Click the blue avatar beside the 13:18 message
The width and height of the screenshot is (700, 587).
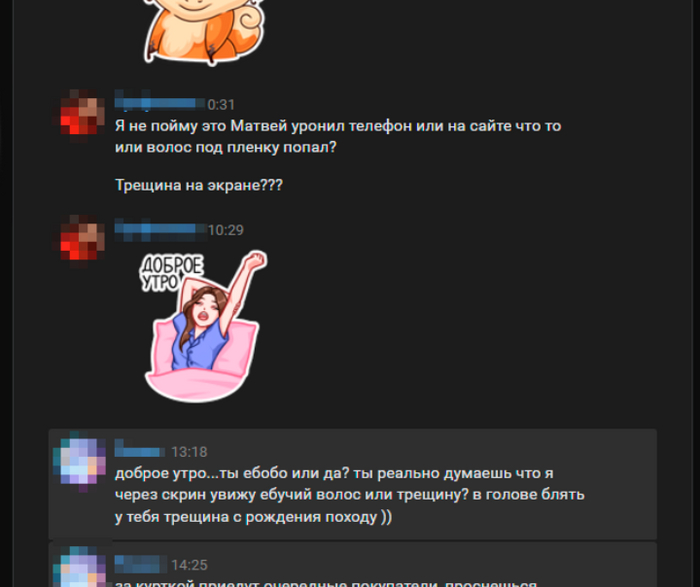80,462
